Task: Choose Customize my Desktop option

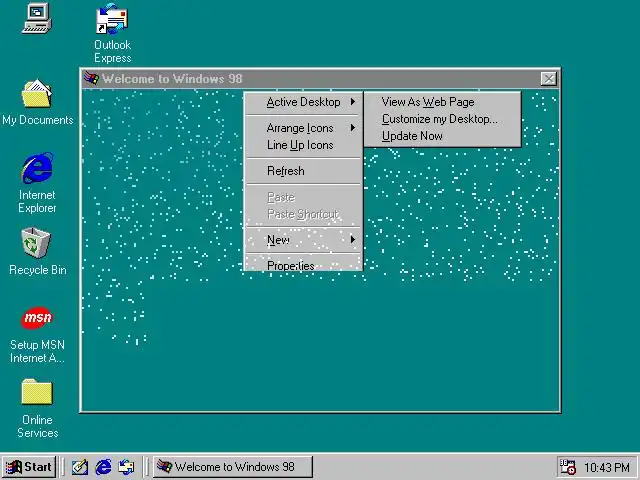Action: tap(442, 119)
